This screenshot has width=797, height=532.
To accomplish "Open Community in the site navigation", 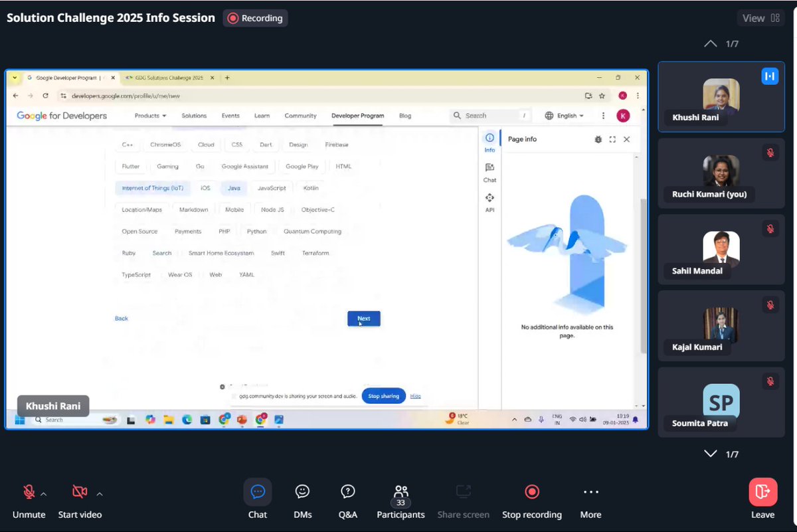I will click(300, 116).
